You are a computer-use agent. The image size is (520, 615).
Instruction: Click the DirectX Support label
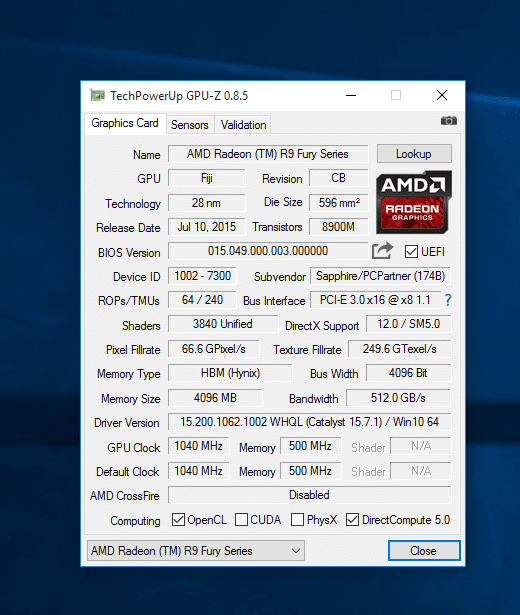pos(322,326)
